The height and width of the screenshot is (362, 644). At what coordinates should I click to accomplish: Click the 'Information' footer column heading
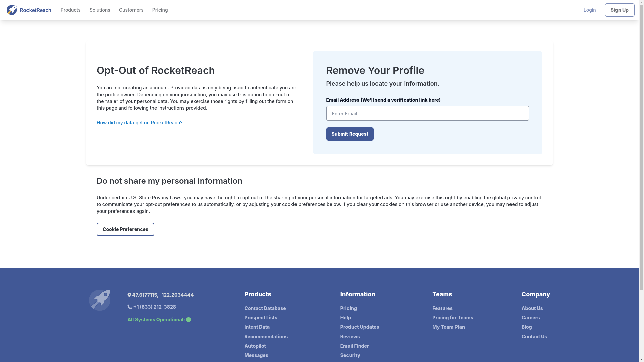(x=358, y=294)
